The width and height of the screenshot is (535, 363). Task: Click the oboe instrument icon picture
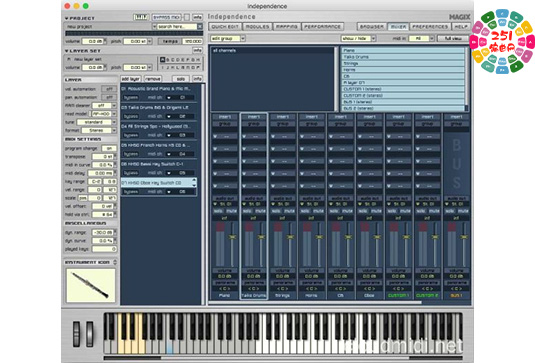pyautogui.click(x=90, y=286)
